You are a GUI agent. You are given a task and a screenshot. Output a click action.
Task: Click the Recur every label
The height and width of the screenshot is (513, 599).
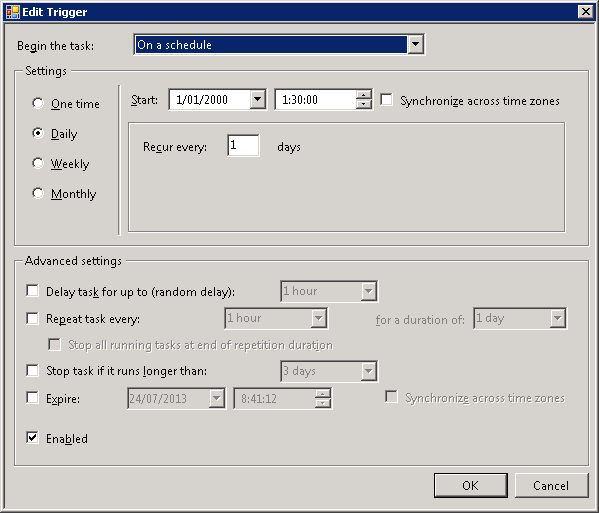[175, 147]
